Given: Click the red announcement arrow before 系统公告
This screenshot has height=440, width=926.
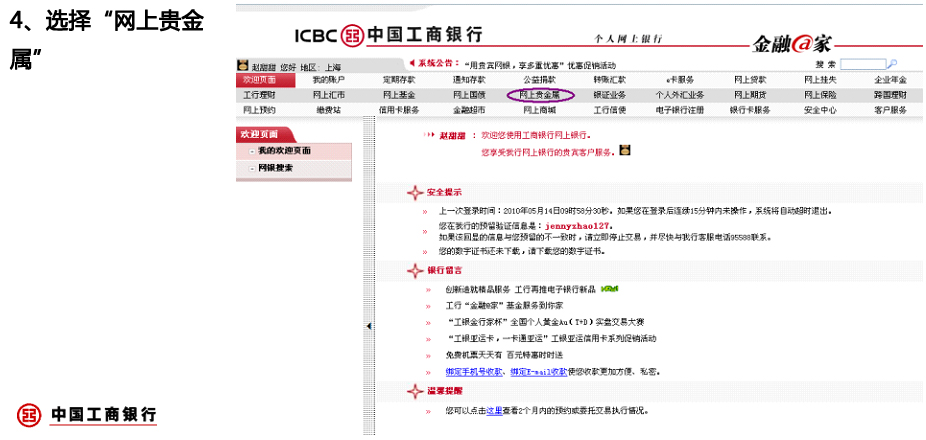Looking at the screenshot, I should pos(412,63).
